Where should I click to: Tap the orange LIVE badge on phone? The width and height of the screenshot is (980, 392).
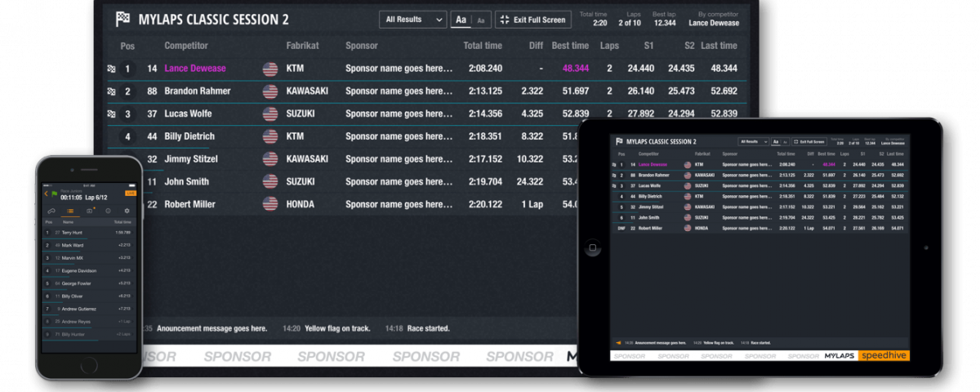tap(130, 194)
